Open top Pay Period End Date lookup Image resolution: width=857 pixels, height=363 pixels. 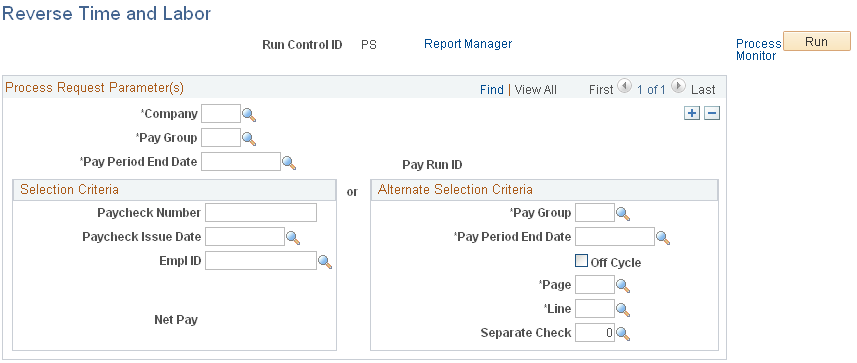point(289,162)
